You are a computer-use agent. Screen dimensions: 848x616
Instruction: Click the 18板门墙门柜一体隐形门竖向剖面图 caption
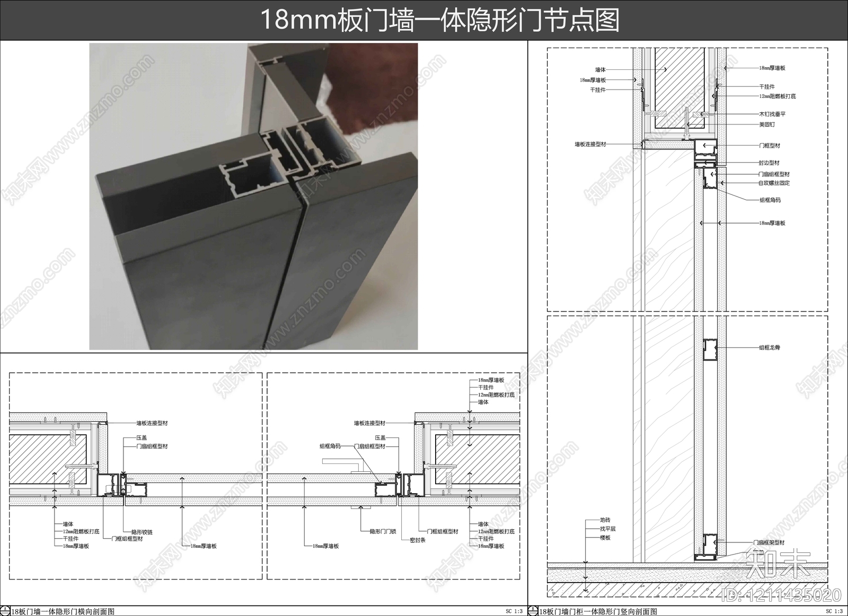[x=598, y=611]
